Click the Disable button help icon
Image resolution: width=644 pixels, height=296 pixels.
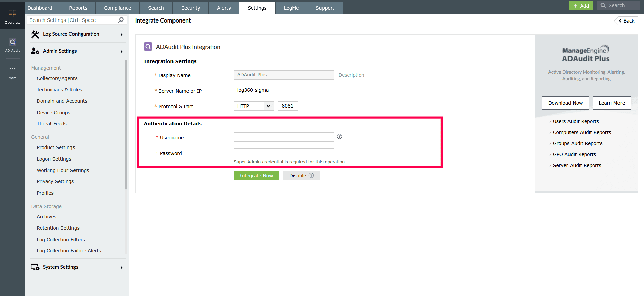coord(311,175)
